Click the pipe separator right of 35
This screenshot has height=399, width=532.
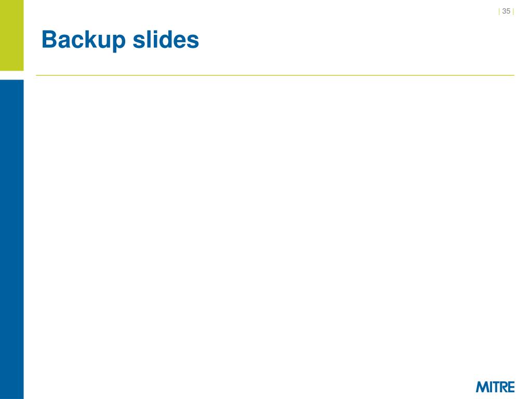[513, 11]
